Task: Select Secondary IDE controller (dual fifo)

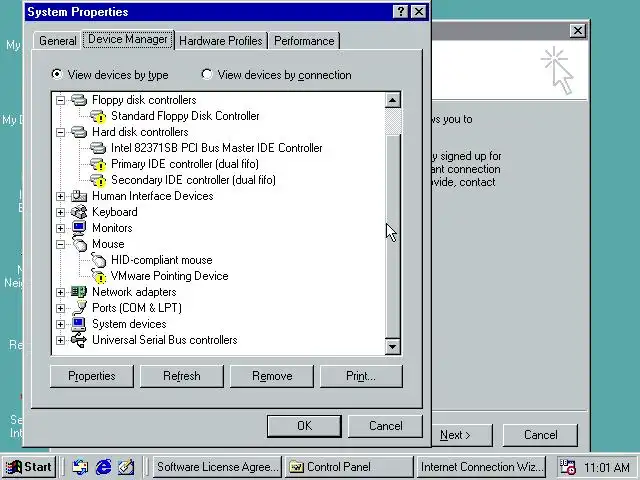Action: [x=193, y=180]
